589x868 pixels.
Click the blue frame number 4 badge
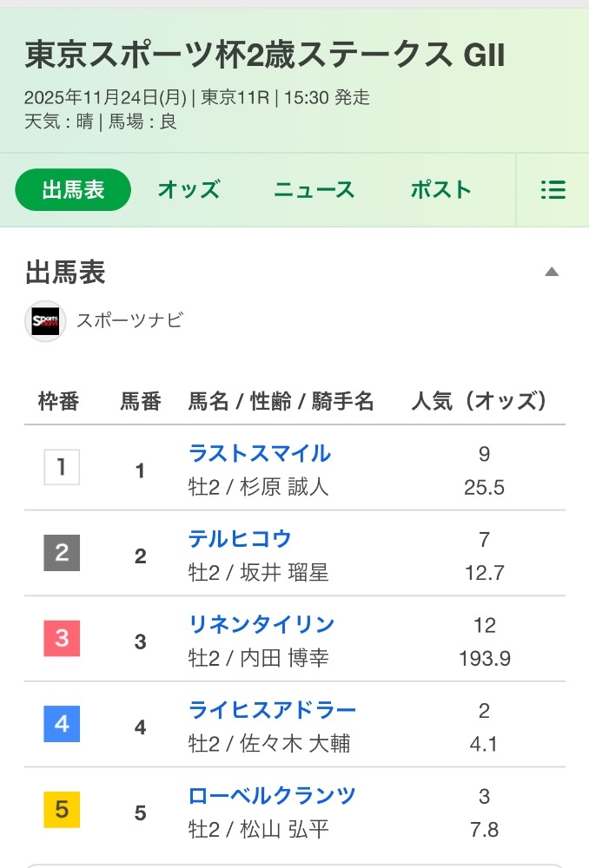point(62,724)
